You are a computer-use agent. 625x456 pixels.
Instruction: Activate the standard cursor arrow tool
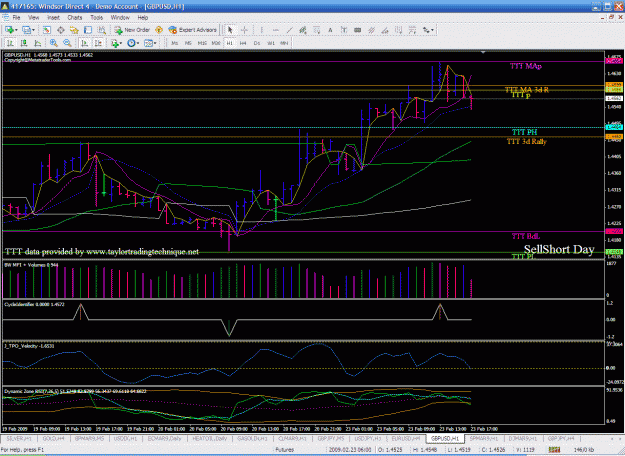click(230, 30)
